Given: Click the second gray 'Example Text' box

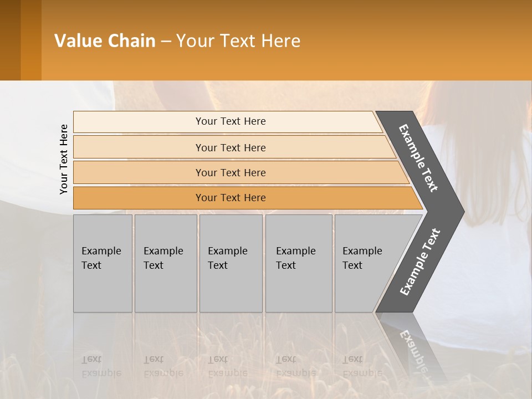Looking at the screenshot, I should 165,263.
